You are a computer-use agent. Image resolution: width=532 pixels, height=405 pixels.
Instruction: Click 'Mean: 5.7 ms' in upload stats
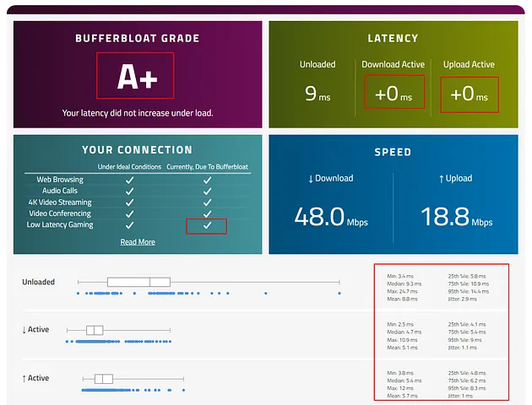[403, 396]
